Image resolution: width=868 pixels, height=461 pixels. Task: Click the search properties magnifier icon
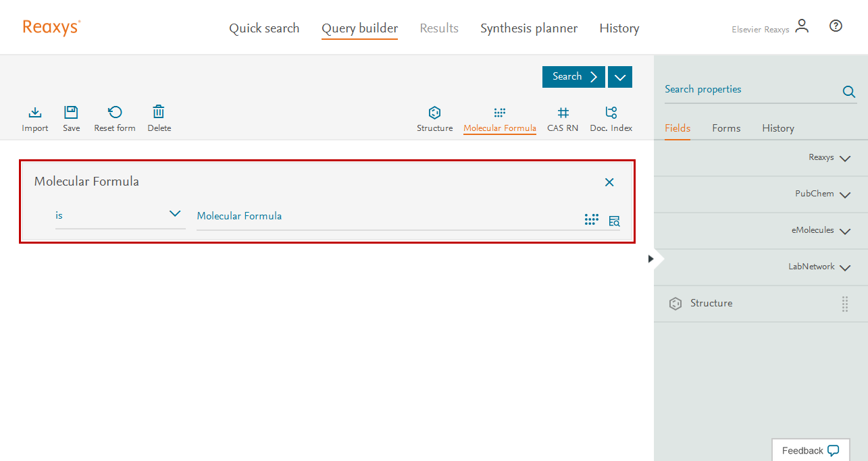(x=848, y=92)
